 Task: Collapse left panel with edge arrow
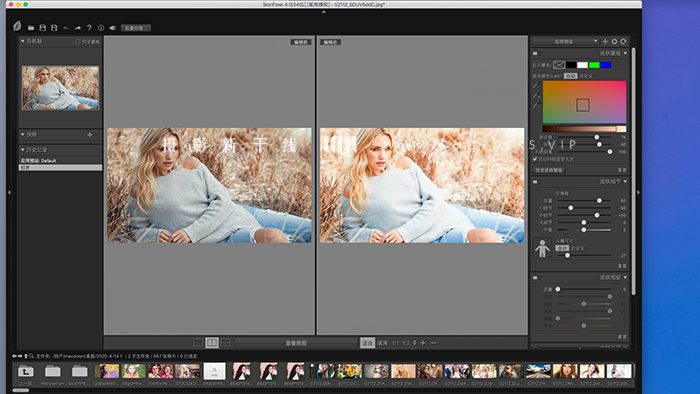(9, 192)
